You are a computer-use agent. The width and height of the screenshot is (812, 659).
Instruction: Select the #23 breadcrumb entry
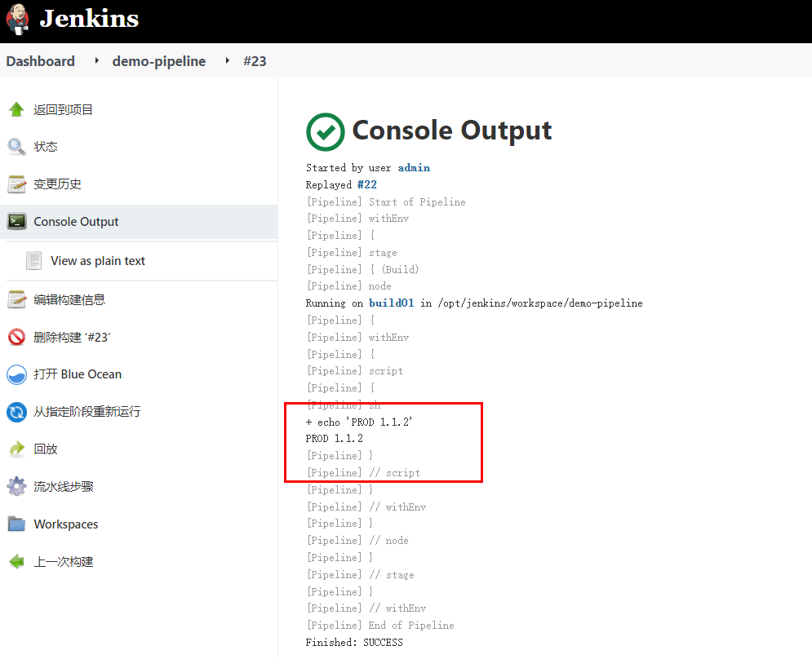coord(255,60)
